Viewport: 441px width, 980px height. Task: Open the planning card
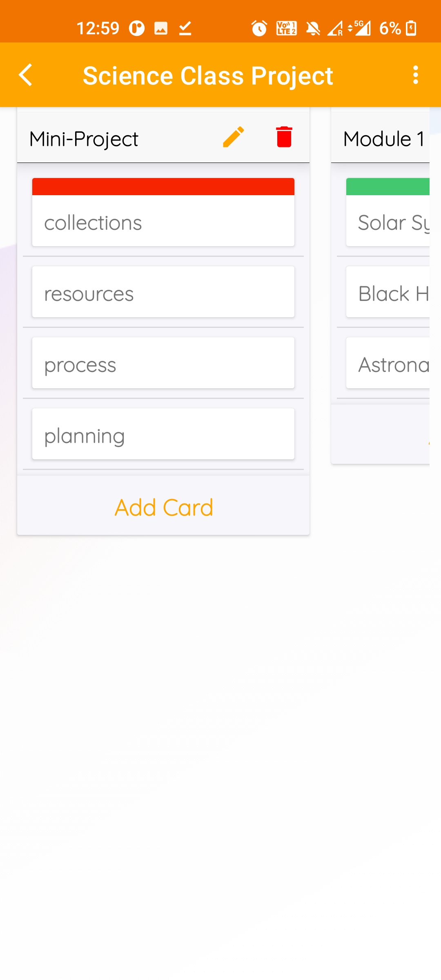tap(163, 434)
